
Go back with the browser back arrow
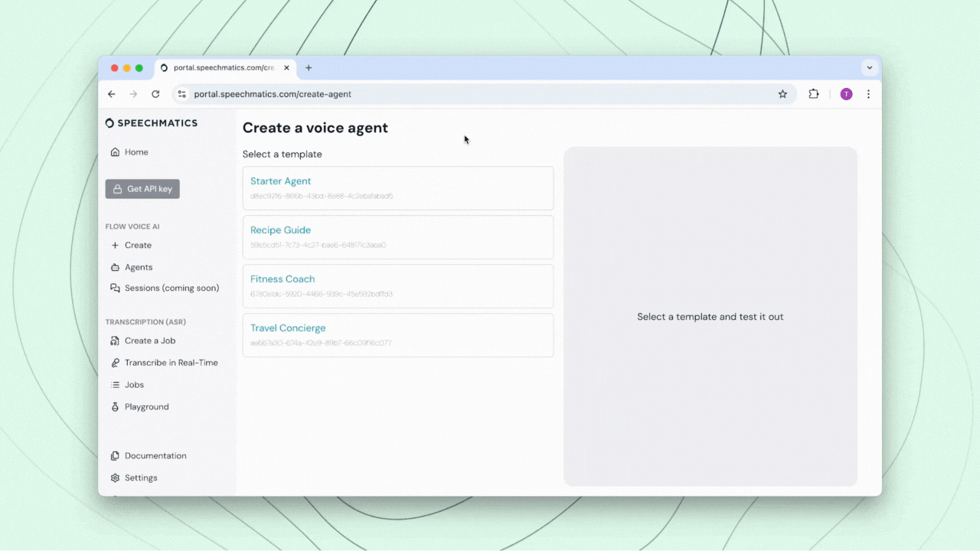coord(112,94)
